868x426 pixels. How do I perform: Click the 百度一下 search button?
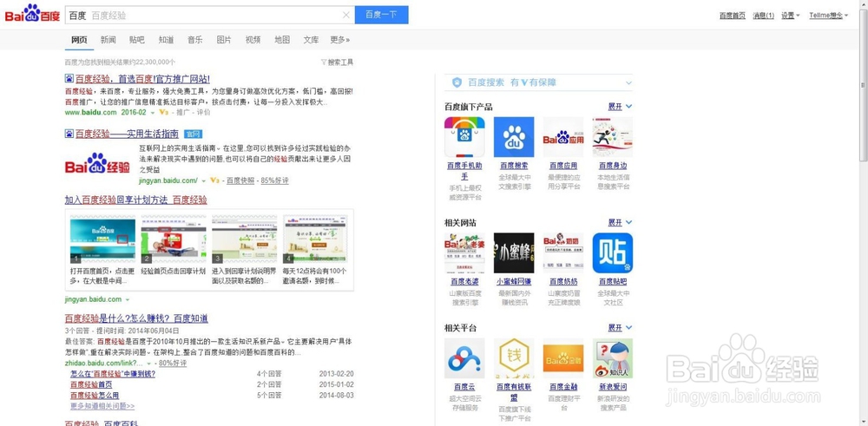pyautogui.click(x=381, y=15)
